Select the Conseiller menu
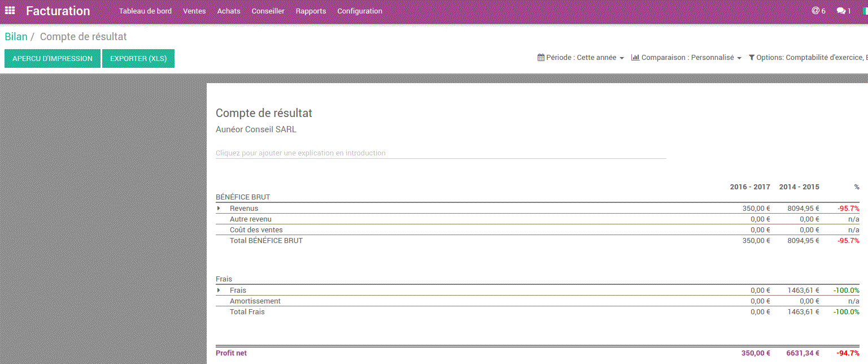This screenshot has width=868, height=364. (268, 11)
